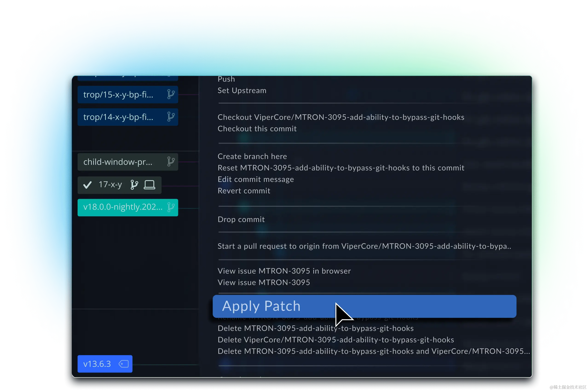Image resolution: width=588 pixels, height=391 pixels.
Task: Click checkmark on 17-x-y checked-out branch
Action: pos(87,185)
